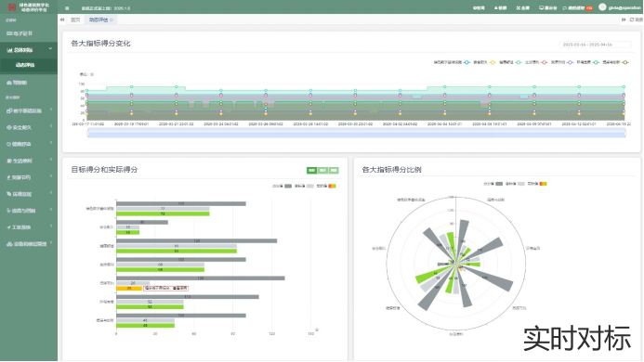This screenshot has height=362, width=644.
Task: Click the 生活便利 icon in sidebar
Action: click(x=9, y=161)
